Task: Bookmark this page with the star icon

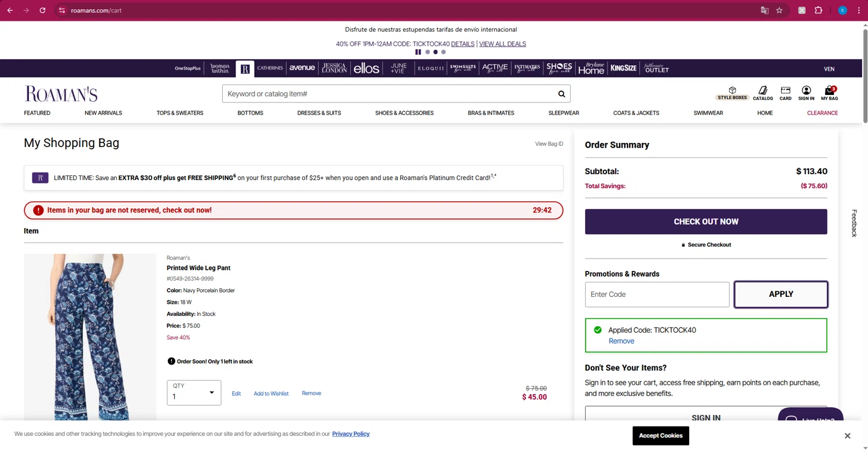Action: [x=779, y=10]
